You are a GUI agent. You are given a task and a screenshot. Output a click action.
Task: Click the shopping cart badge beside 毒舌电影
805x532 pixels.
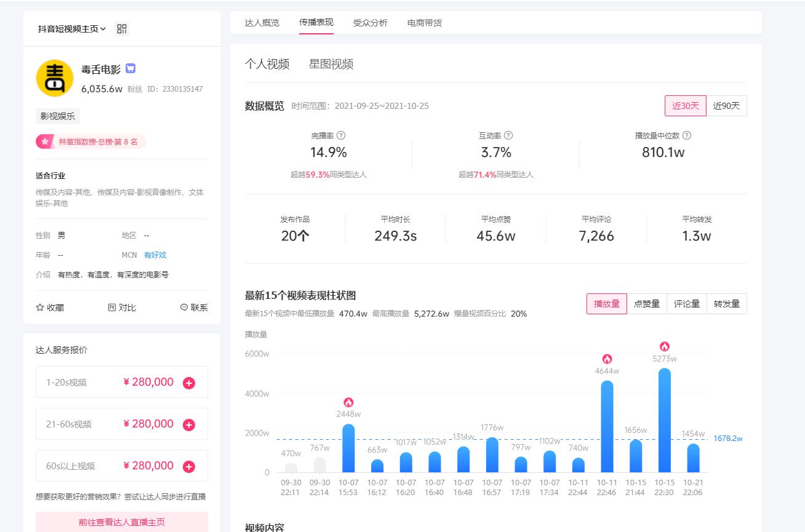(x=130, y=69)
